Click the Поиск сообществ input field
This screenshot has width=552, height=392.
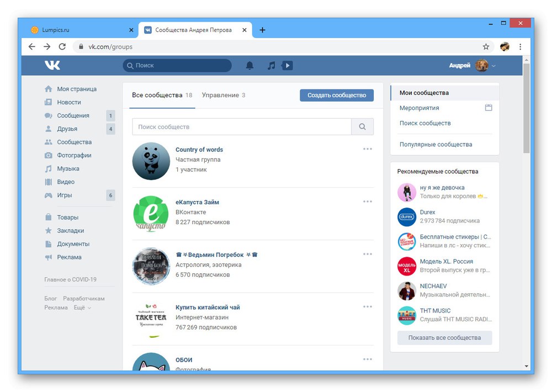tap(242, 127)
